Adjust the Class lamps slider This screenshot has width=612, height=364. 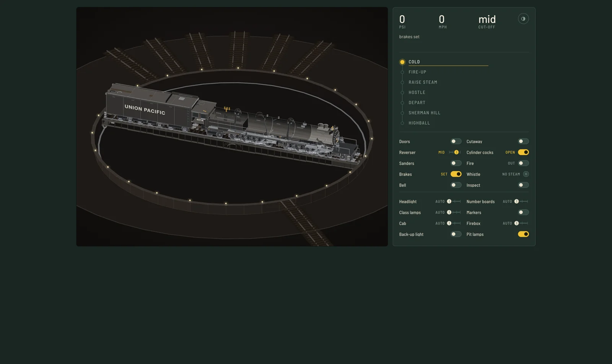(454, 212)
